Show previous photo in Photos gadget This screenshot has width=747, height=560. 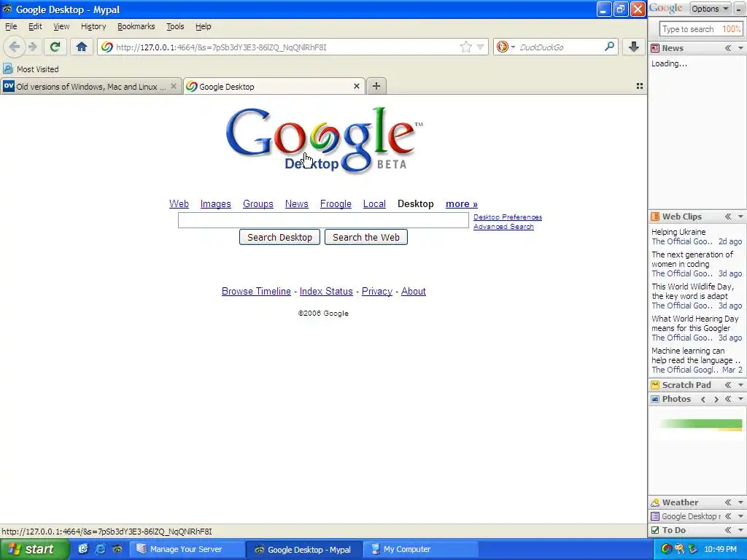click(x=703, y=399)
